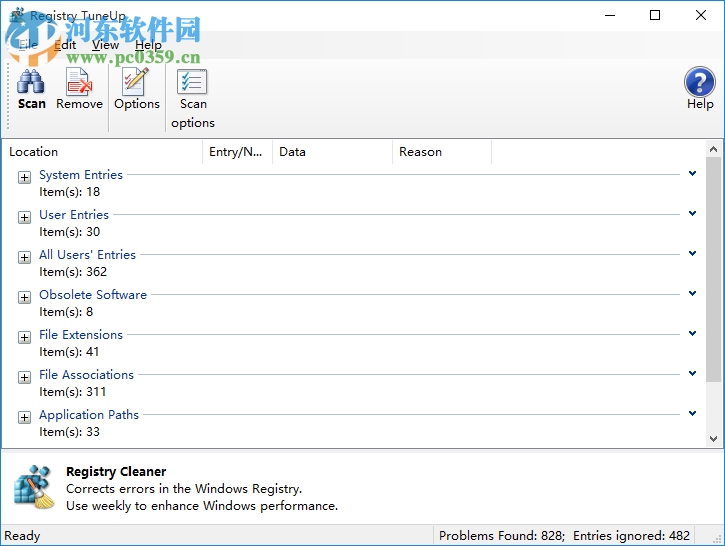This screenshot has height=546, width=725.
Task: Click the "Item(s): 18" text
Action: pos(69,192)
